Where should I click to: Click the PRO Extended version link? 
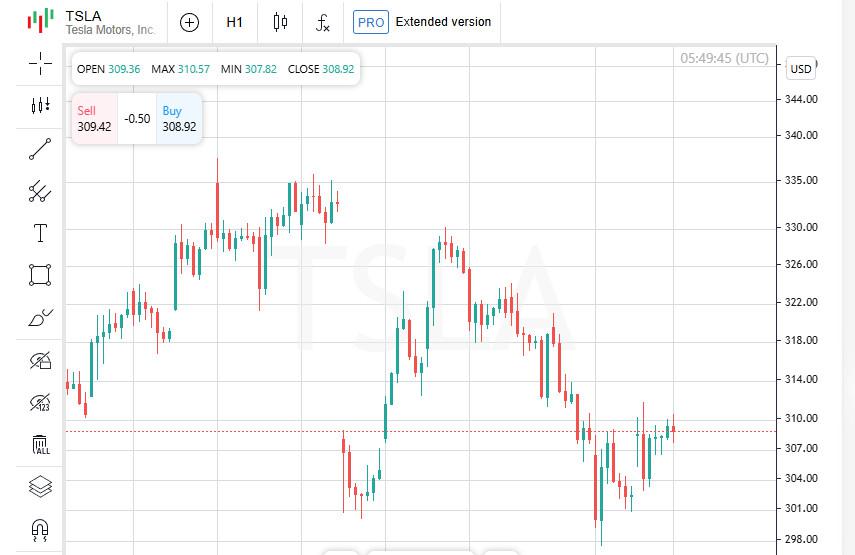point(422,22)
